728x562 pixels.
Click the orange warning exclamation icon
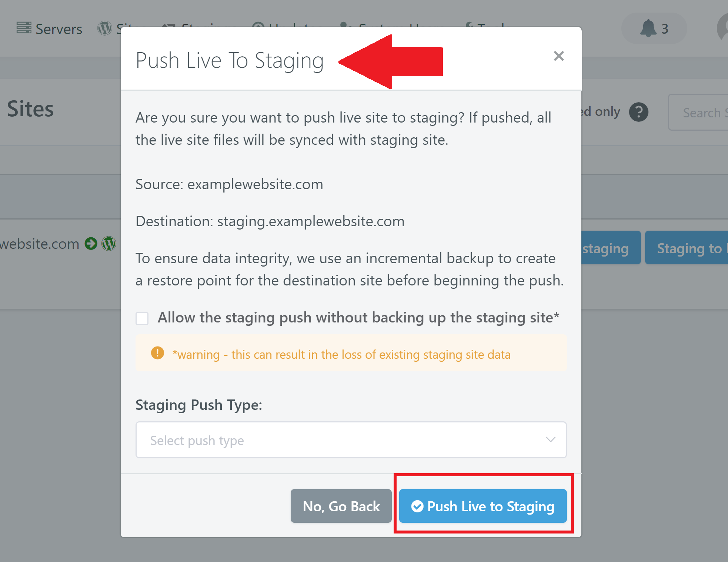click(x=157, y=353)
